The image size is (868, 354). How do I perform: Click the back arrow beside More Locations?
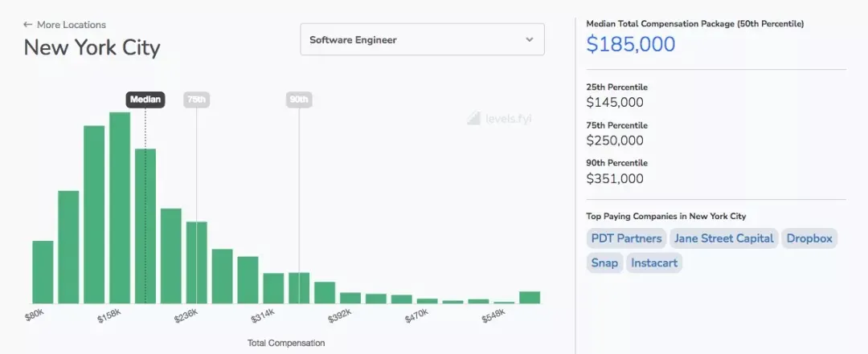click(x=28, y=25)
